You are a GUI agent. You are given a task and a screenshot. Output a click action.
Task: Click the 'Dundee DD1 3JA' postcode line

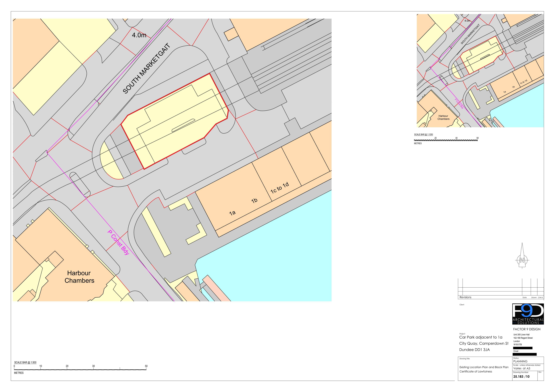[x=474, y=350]
